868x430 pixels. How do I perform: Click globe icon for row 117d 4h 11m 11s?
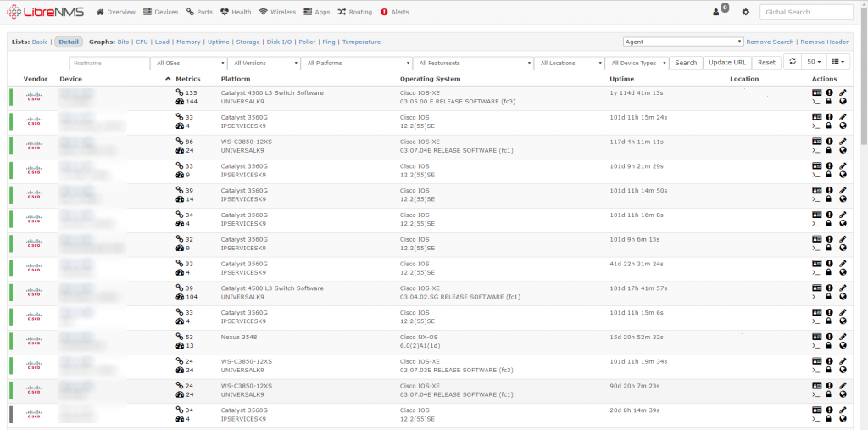[843, 150]
